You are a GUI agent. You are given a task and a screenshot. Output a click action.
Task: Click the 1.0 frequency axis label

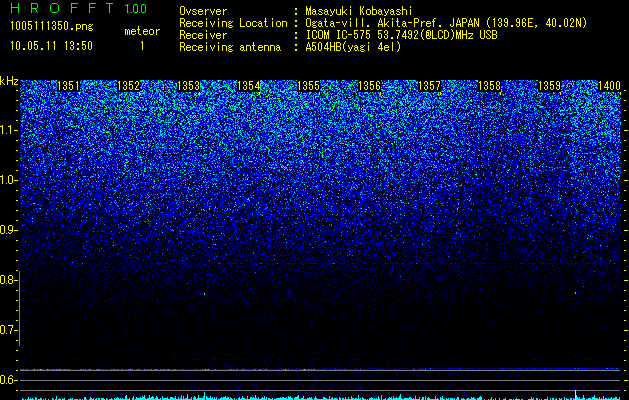pos(9,180)
